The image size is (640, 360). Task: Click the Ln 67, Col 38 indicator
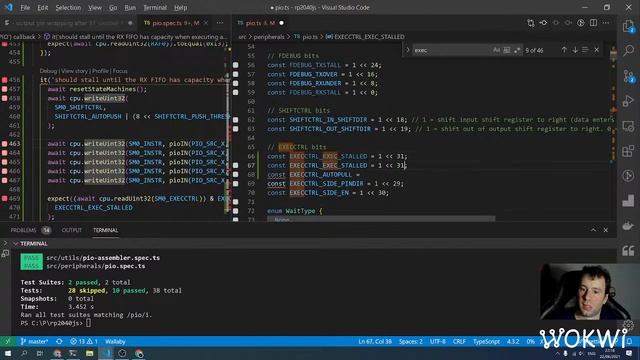375,342
